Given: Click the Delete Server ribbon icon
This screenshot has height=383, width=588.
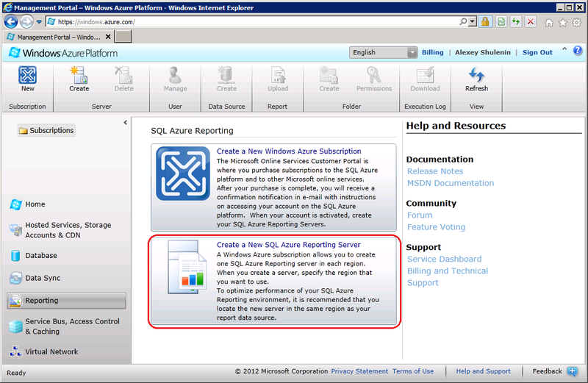Looking at the screenshot, I should click(x=123, y=75).
